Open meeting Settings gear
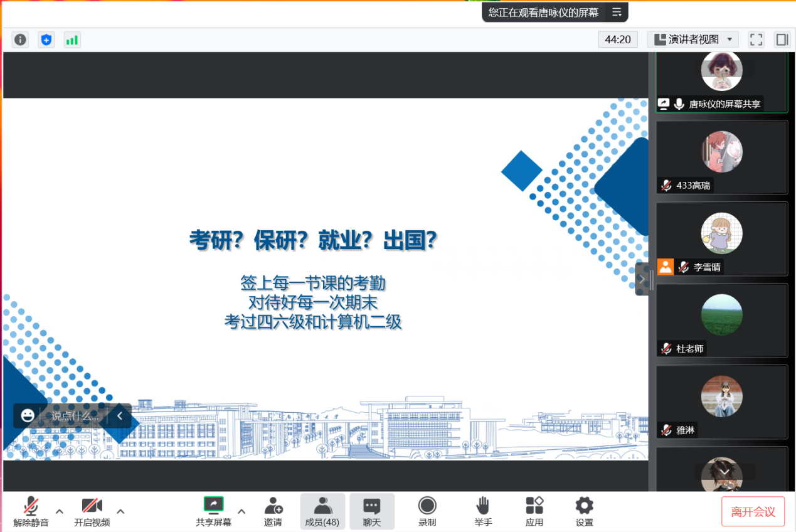Screen dimensions: 796x532 (584, 511)
